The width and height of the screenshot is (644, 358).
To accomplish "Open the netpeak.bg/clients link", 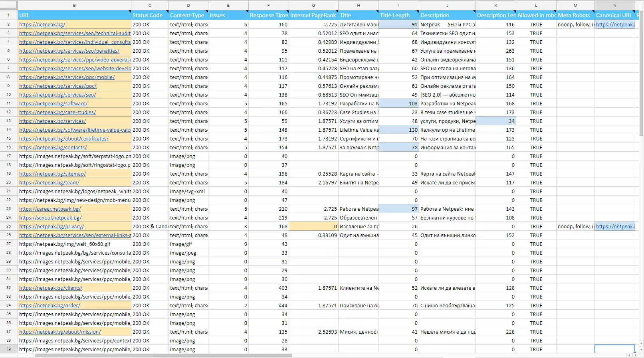I will tap(51, 288).
